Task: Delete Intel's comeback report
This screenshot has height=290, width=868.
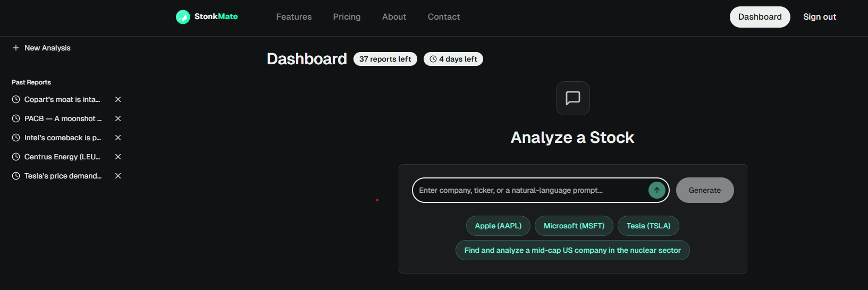Action: pos(118,138)
